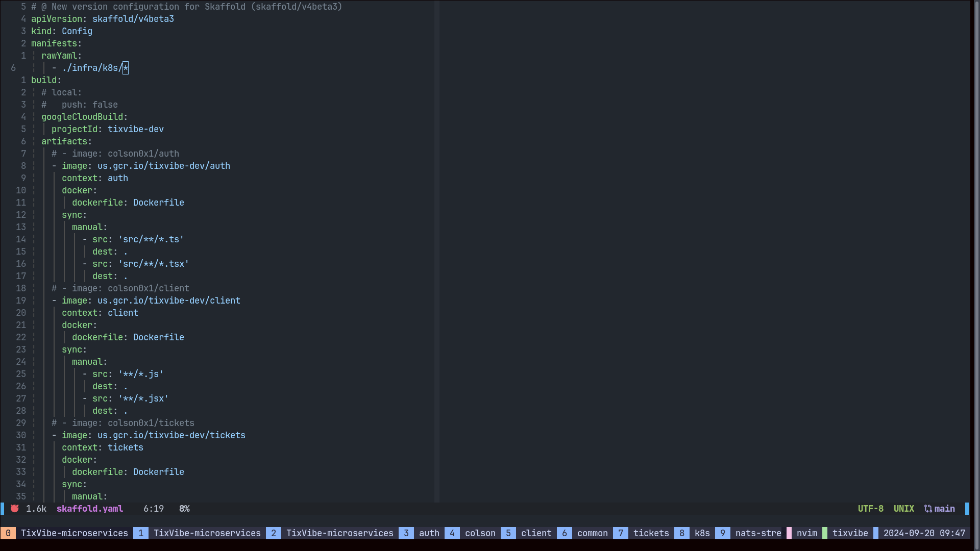Click the 8% scroll position indicator
The width and height of the screenshot is (980, 551).
[184, 509]
